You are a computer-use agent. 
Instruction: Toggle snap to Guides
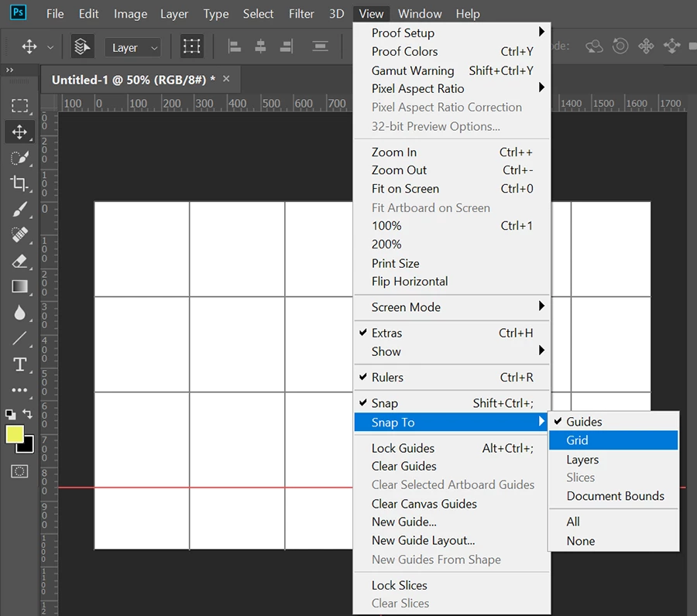tap(613, 422)
